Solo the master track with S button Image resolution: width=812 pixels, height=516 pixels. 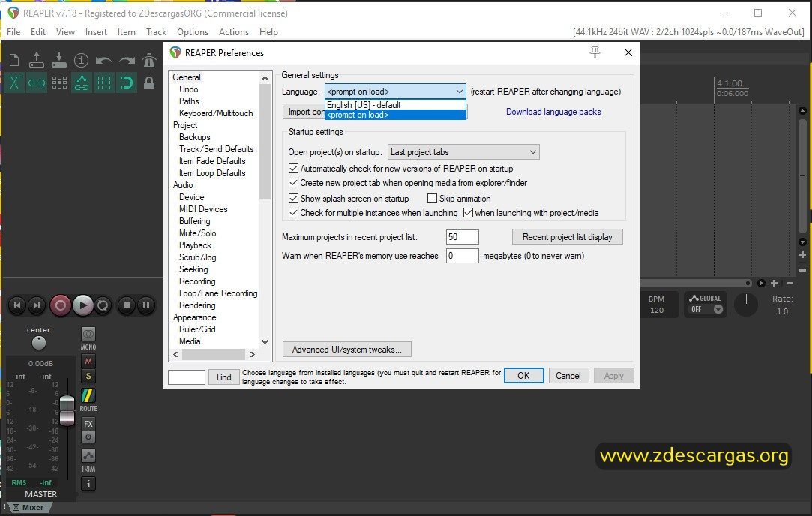click(x=88, y=376)
